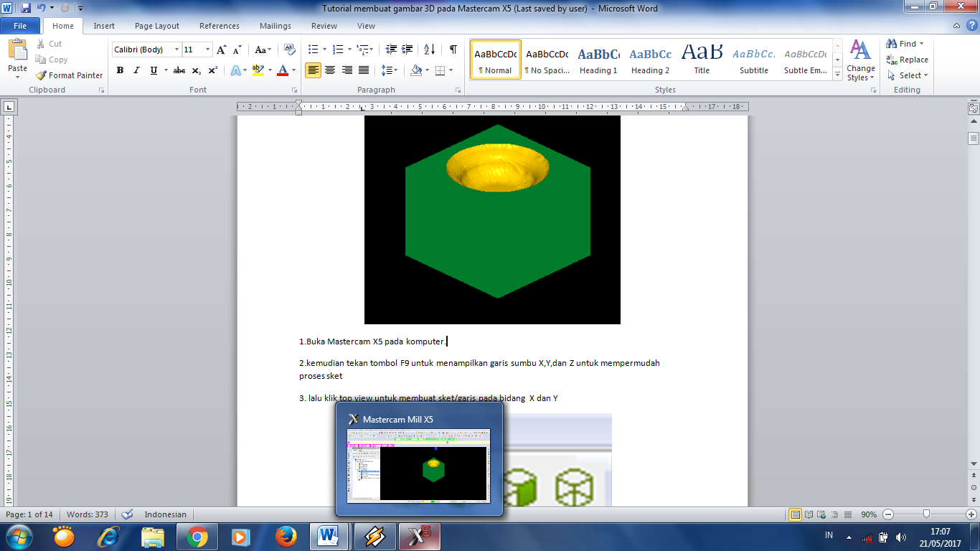Apply numbered list
This screenshot has width=980, height=551.
click(339, 50)
